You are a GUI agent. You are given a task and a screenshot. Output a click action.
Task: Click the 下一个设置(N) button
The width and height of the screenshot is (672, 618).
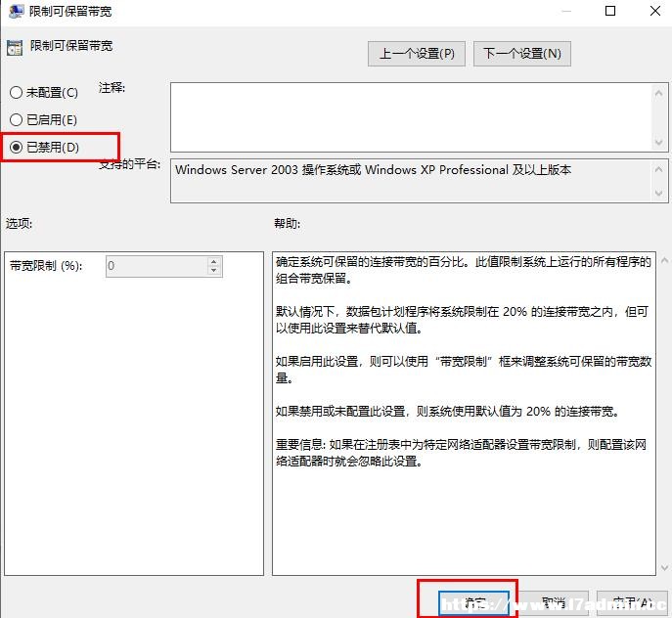click(x=522, y=54)
